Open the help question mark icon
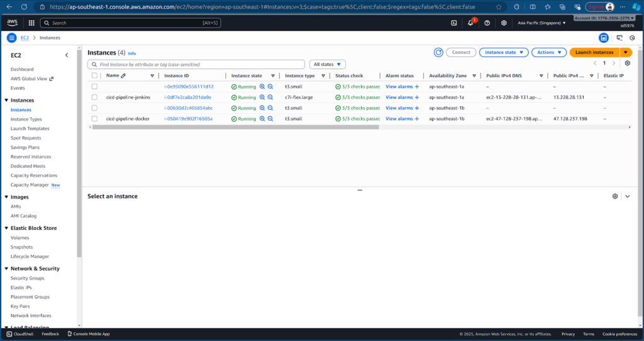This screenshot has height=341, width=644. [x=487, y=23]
